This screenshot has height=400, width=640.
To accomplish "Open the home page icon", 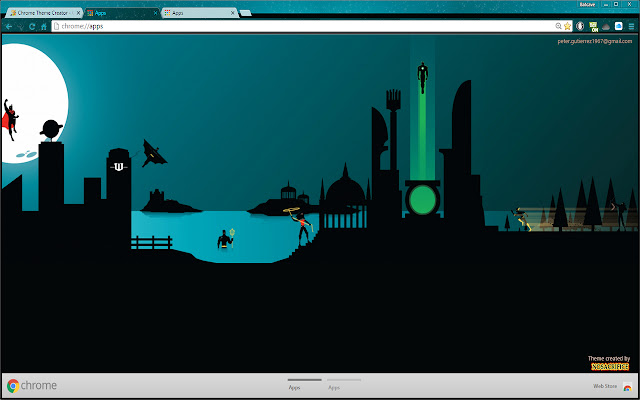I will click(x=44, y=27).
